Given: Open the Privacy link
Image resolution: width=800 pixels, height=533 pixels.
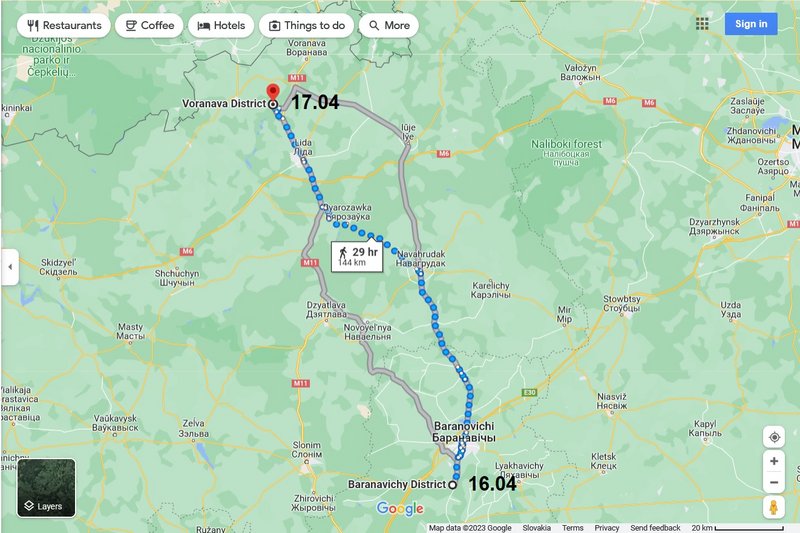Looking at the screenshot, I should tap(607, 528).
